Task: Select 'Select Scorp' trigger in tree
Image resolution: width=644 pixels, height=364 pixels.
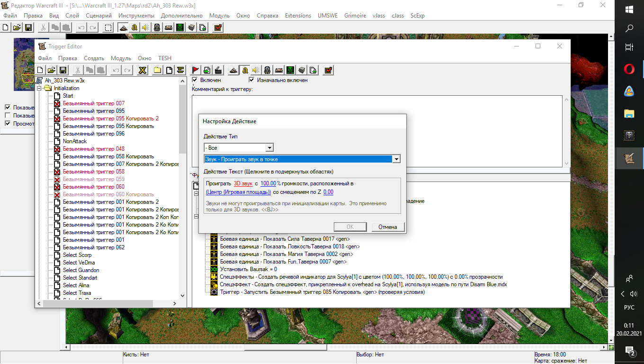Action: [77, 255]
